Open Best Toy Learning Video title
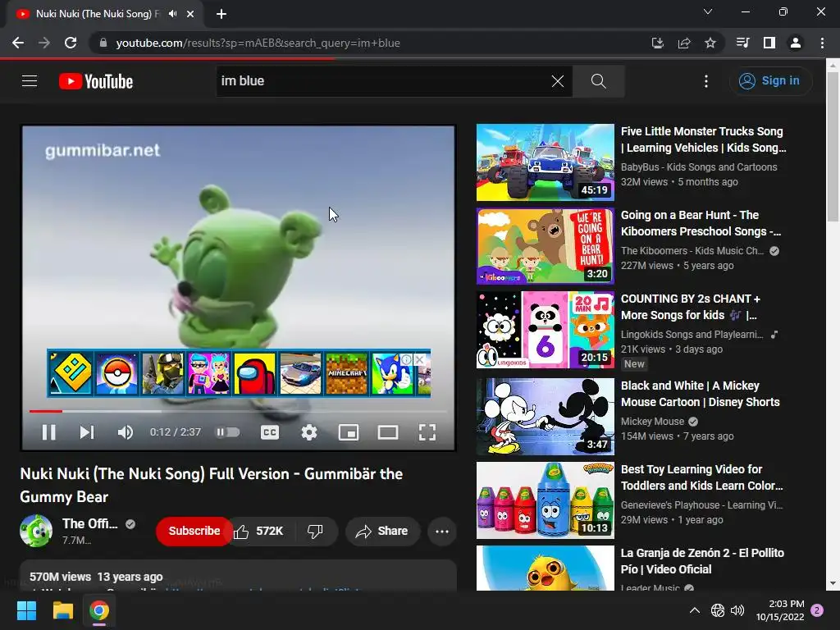This screenshot has height=630, width=840. click(x=702, y=477)
